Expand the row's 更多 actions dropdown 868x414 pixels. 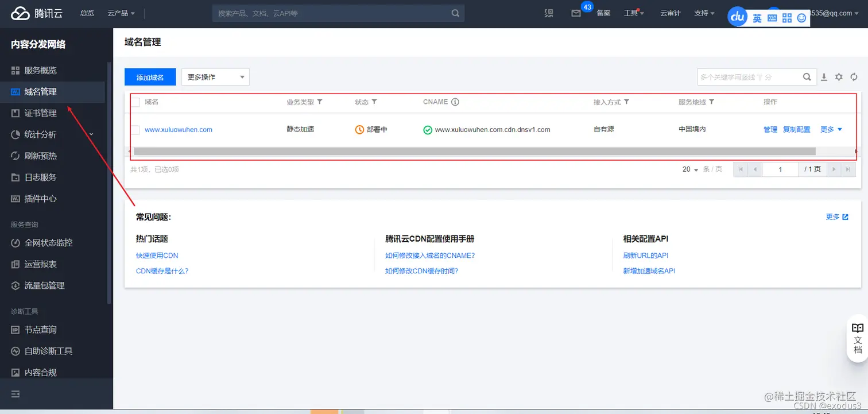tap(831, 130)
